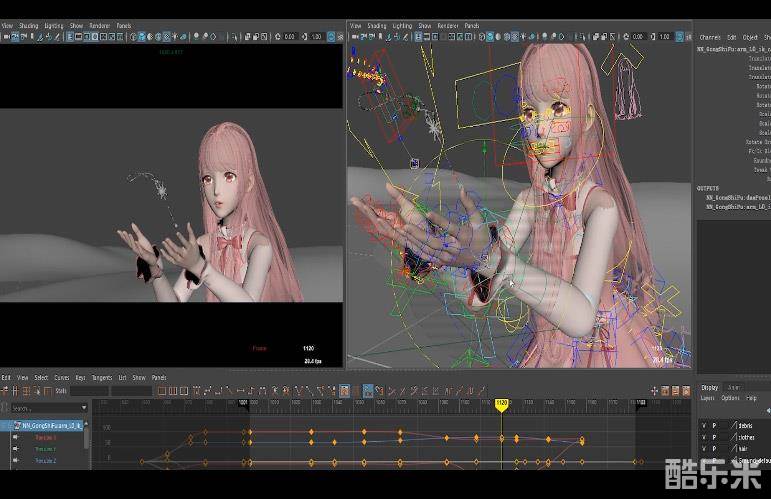Click Channels in the Channel Box header
The image size is (771, 499).
coord(710,37)
